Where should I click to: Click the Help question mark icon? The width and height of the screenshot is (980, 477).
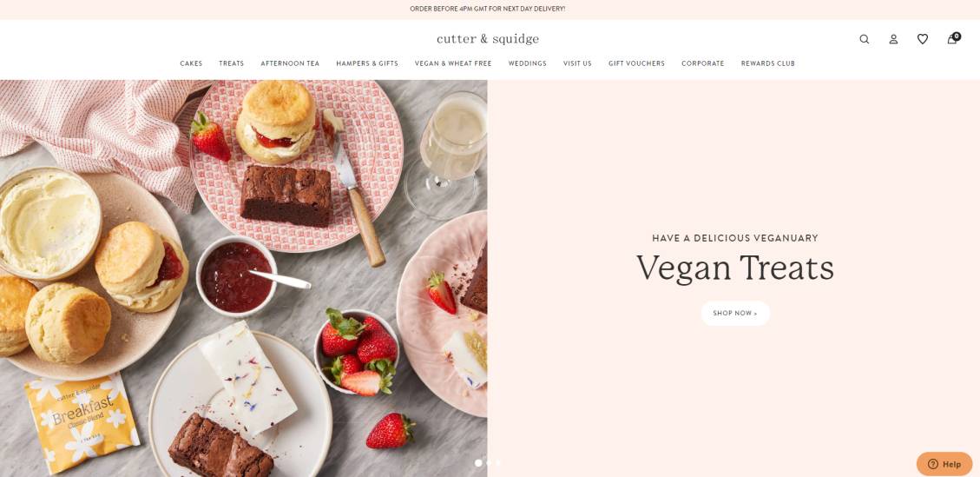933,464
